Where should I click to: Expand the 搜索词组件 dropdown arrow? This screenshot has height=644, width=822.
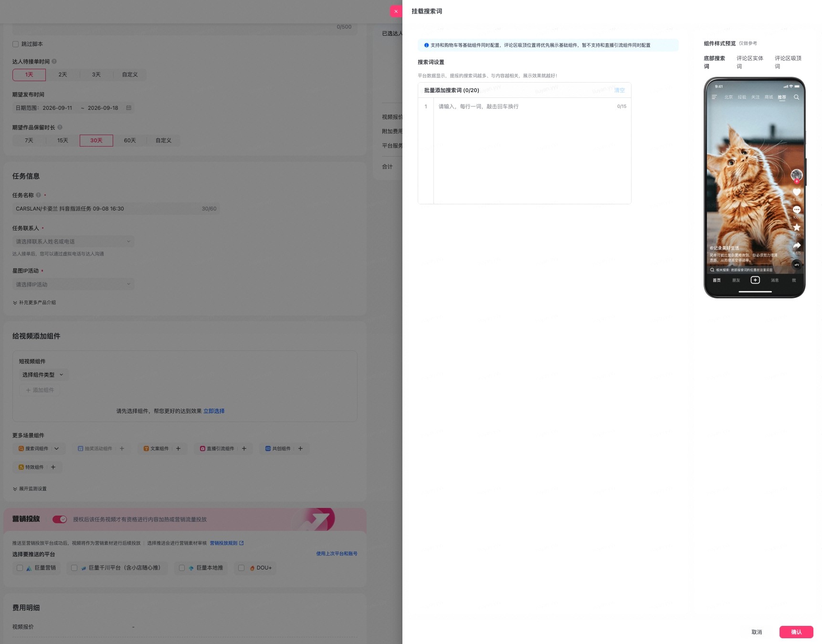point(57,449)
